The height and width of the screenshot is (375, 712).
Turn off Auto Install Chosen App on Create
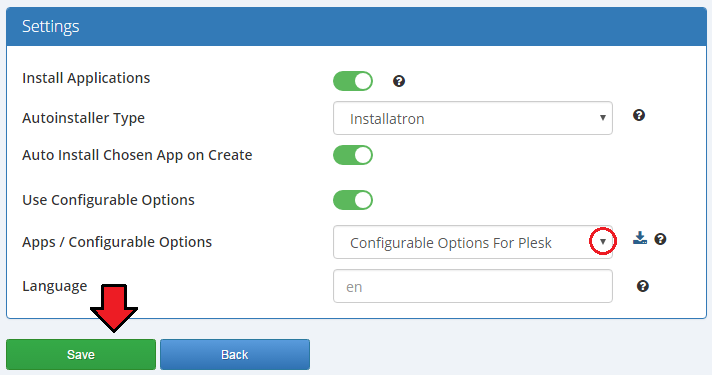(x=353, y=155)
